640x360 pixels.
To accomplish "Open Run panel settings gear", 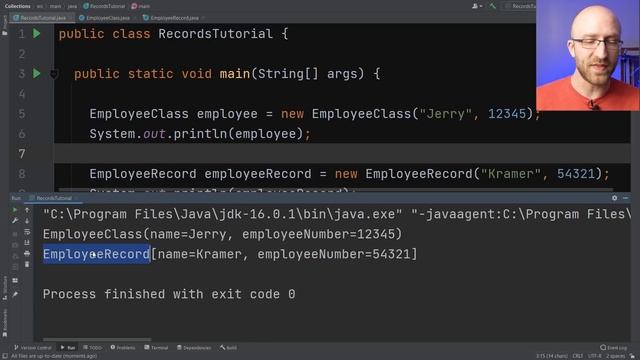I will point(615,198).
